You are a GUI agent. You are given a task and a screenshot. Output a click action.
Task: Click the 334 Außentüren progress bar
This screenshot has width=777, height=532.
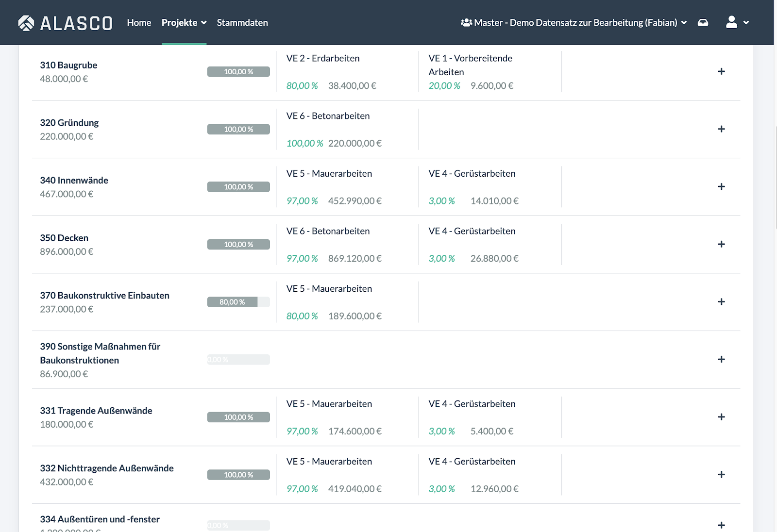click(238, 526)
